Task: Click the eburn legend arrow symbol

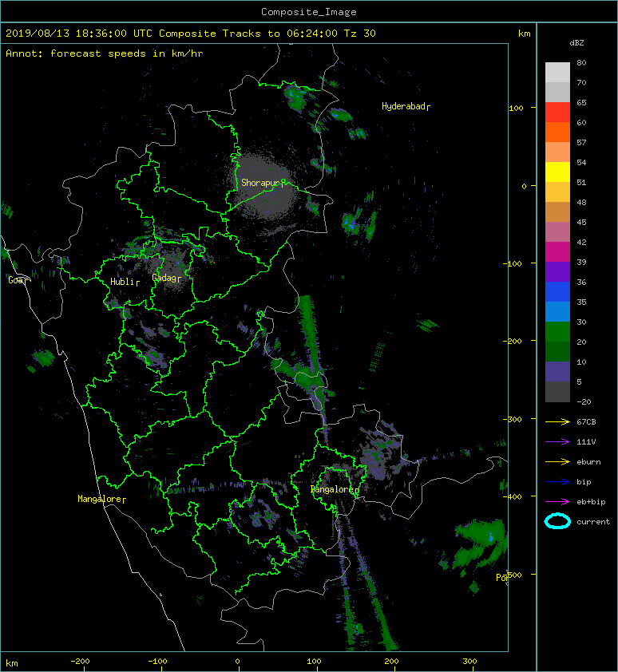Action: 557,461
